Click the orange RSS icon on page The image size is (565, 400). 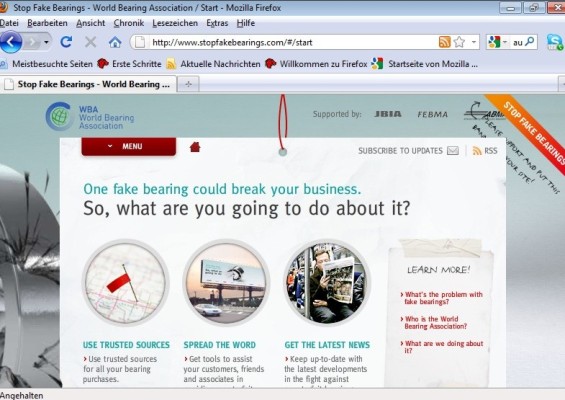(x=477, y=151)
